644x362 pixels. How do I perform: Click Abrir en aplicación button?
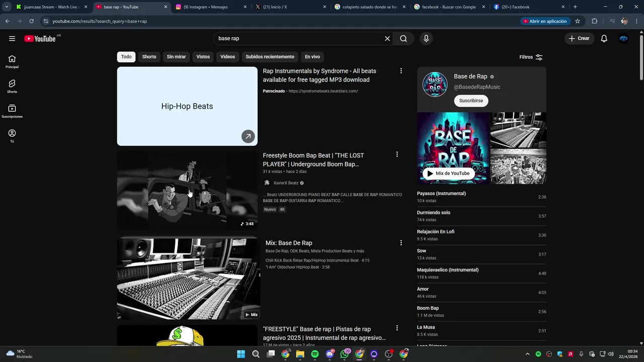click(544, 21)
